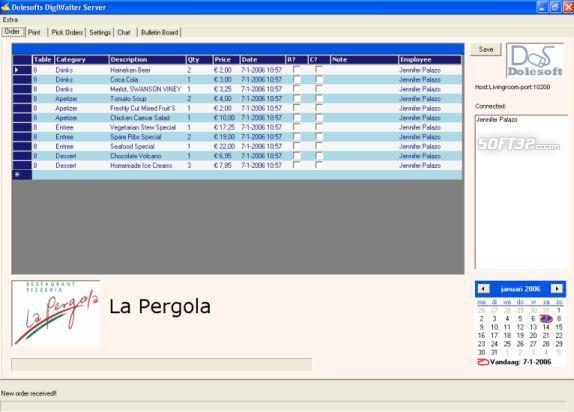Viewport: 574px width, 412px height.
Task: Tick the R? checkbox for Spare Ribs Special
Action: (297, 136)
